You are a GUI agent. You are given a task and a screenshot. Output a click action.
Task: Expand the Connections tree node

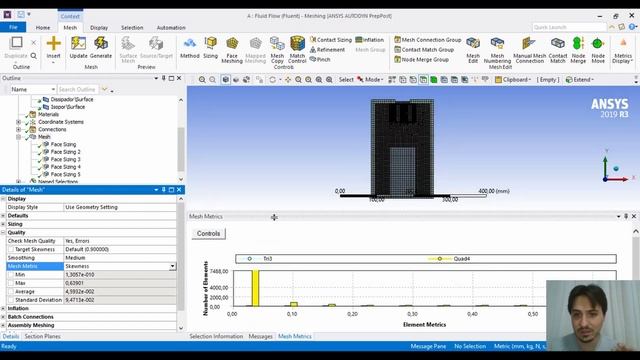(18, 129)
